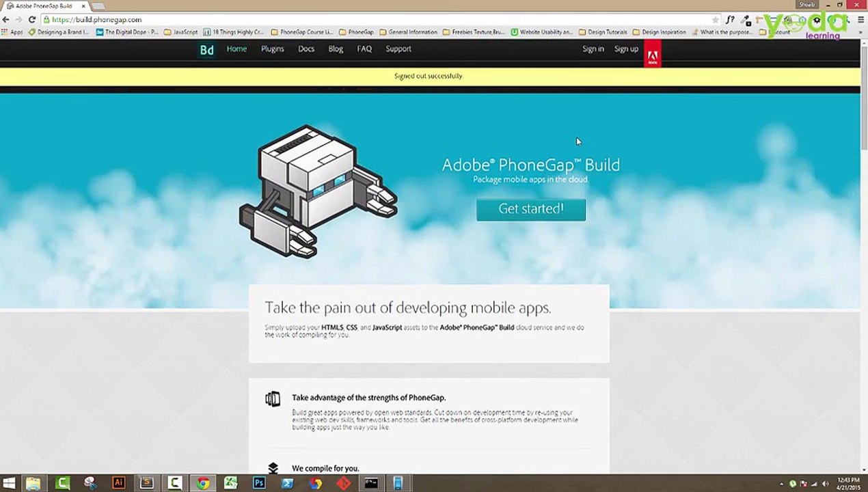The height and width of the screenshot is (492, 868).
Task: Open the Shoeb profile button in the title bar
Action: (x=807, y=5)
